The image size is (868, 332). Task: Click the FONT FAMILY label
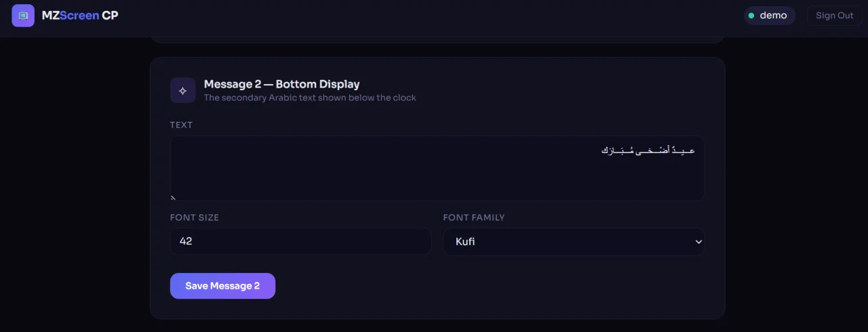pyautogui.click(x=474, y=217)
